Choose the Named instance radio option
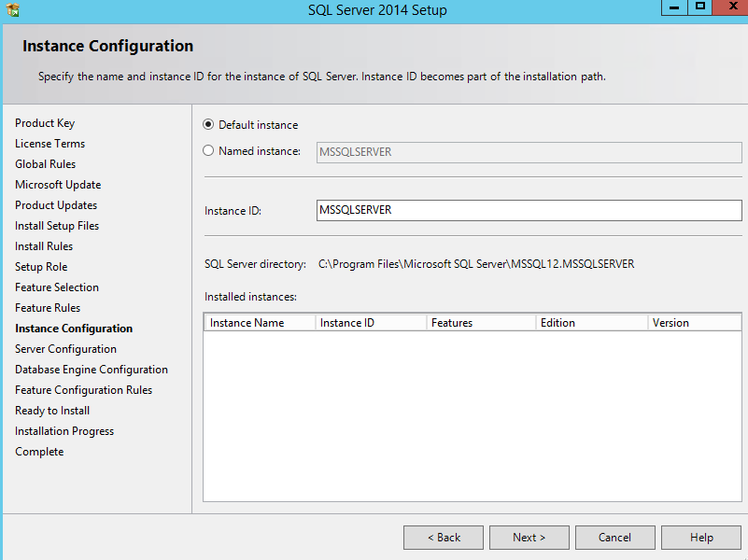748x560 pixels. tap(209, 151)
